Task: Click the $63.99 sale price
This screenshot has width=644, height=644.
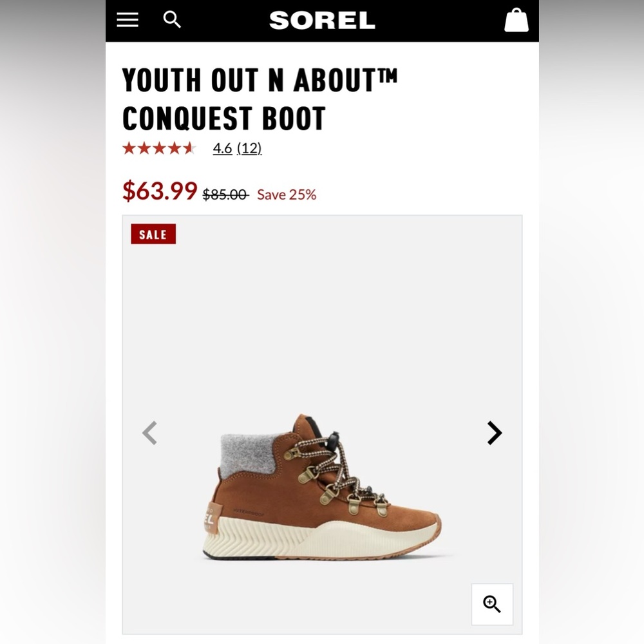Action: pyautogui.click(x=159, y=191)
